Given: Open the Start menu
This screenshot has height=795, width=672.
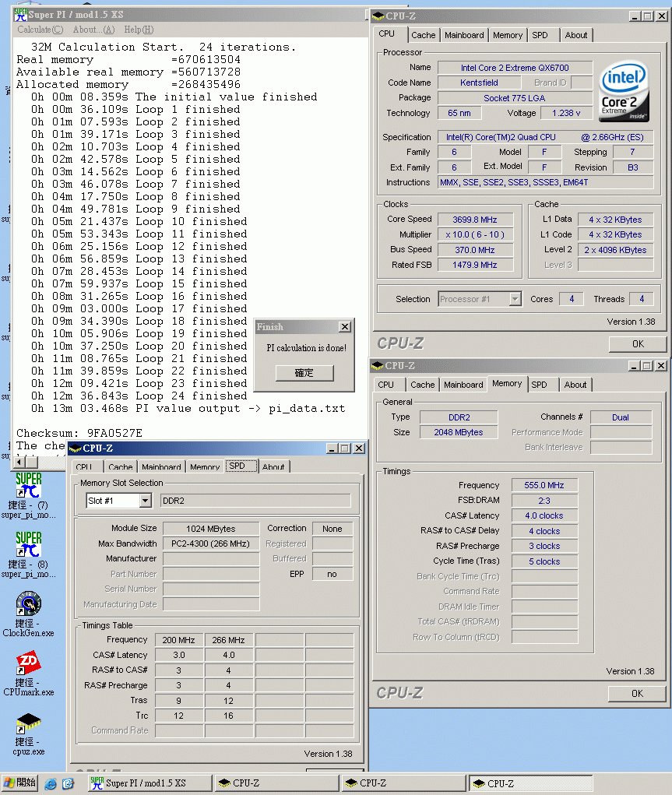Looking at the screenshot, I should (x=19, y=783).
